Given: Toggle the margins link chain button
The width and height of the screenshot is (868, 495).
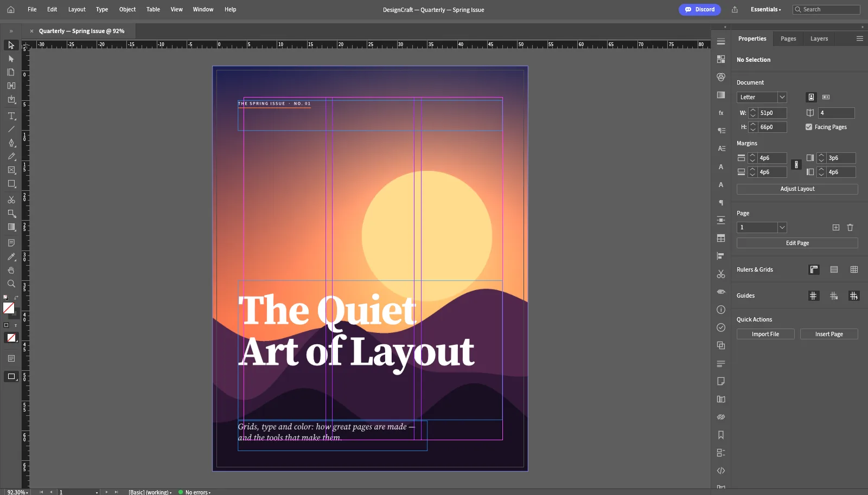Looking at the screenshot, I should [796, 165].
